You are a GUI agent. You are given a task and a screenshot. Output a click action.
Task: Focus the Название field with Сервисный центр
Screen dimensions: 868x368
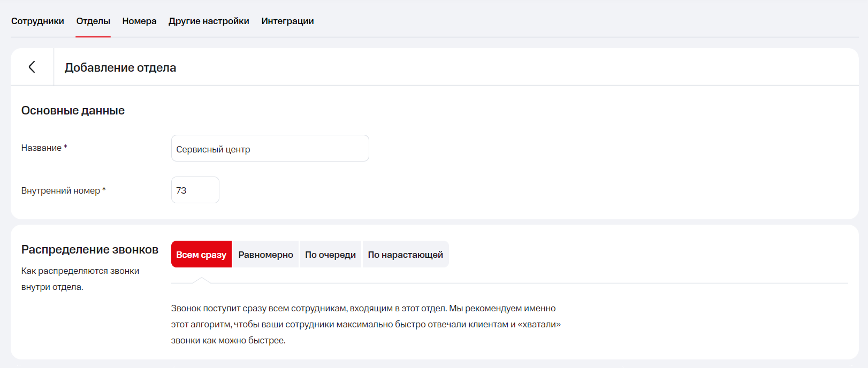pyautogui.click(x=270, y=149)
